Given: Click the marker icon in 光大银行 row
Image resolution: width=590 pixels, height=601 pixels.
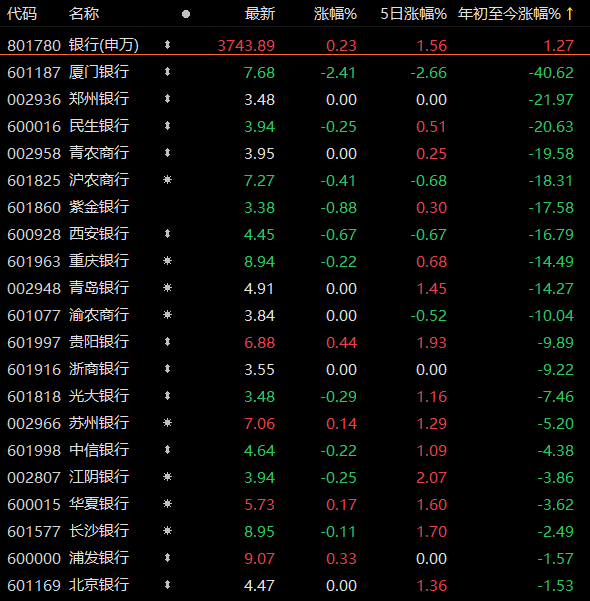Looking at the screenshot, I should [x=167, y=396].
